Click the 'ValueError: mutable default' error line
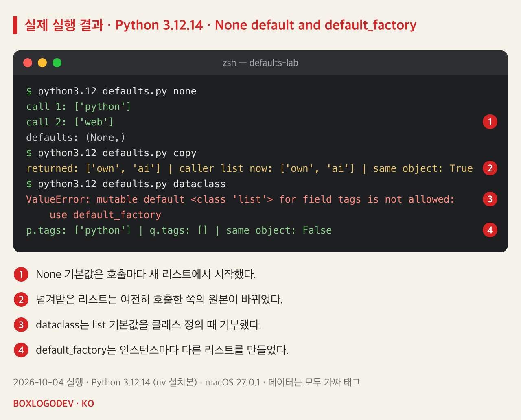Image resolution: width=521 pixels, height=420 pixels. click(240, 199)
